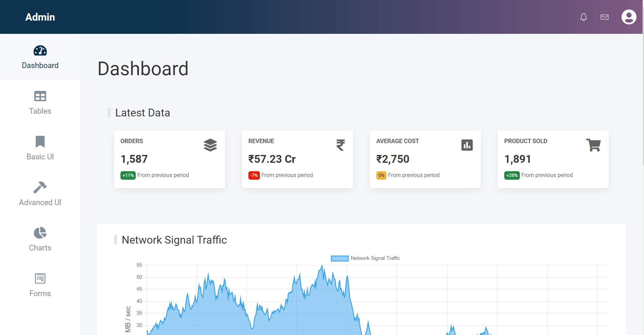Click the Dashboard speedometer icon
Image resolution: width=644 pixels, height=335 pixels.
[x=40, y=51]
